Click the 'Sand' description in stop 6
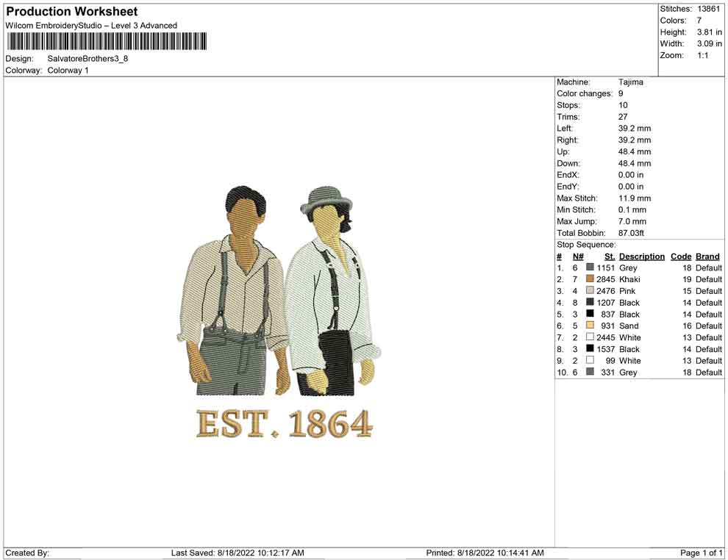The width and height of the screenshot is (728, 560). 629,326
